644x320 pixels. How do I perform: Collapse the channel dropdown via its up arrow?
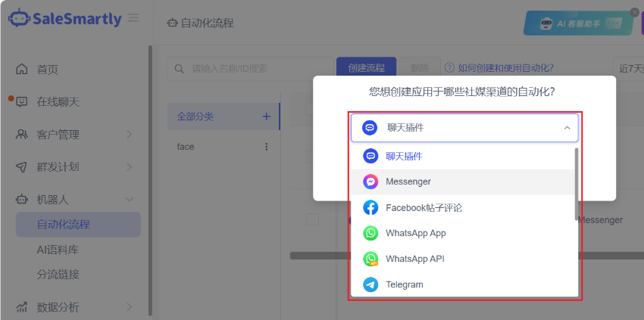[567, 128]
